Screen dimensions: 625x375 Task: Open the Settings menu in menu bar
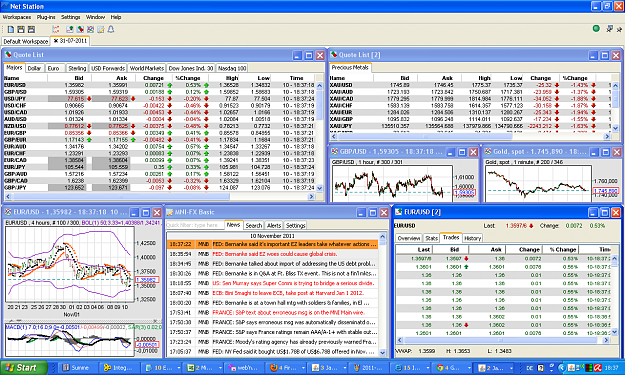coord(71,17)
